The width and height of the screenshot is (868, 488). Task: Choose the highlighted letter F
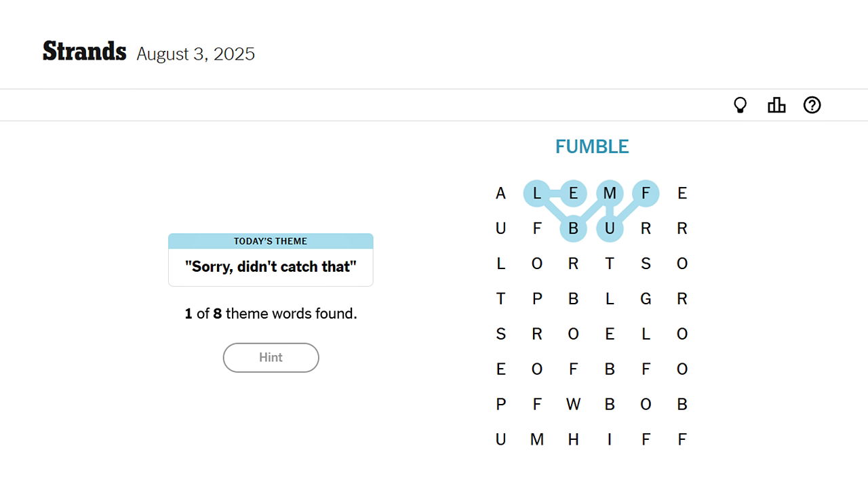tap(646, 194)
